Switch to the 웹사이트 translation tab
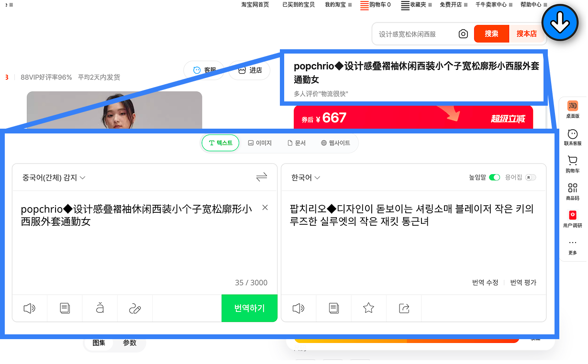Image resolution: width=588 pixels, height=364 pixels. coord(335,143)
